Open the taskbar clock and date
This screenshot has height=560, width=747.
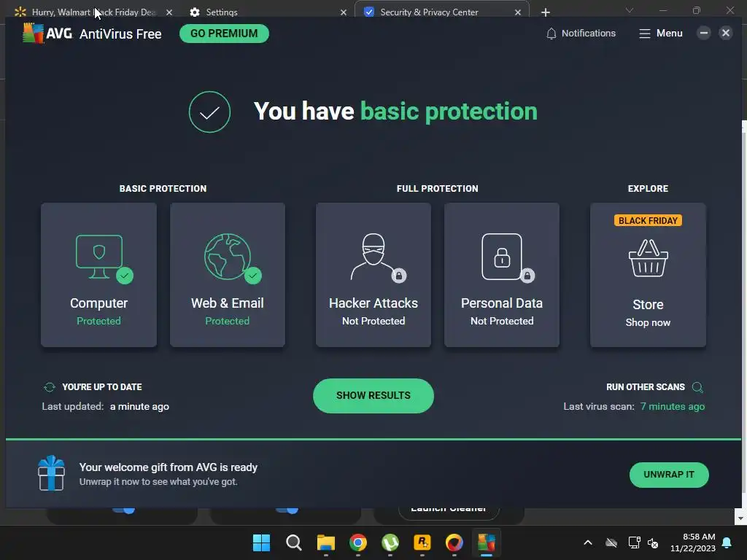pos(693,542)
